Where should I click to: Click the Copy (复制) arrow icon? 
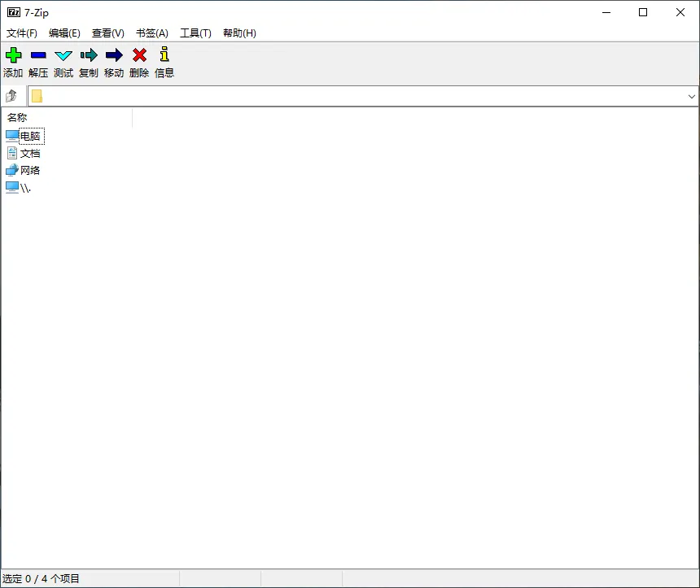pos(89,55)
